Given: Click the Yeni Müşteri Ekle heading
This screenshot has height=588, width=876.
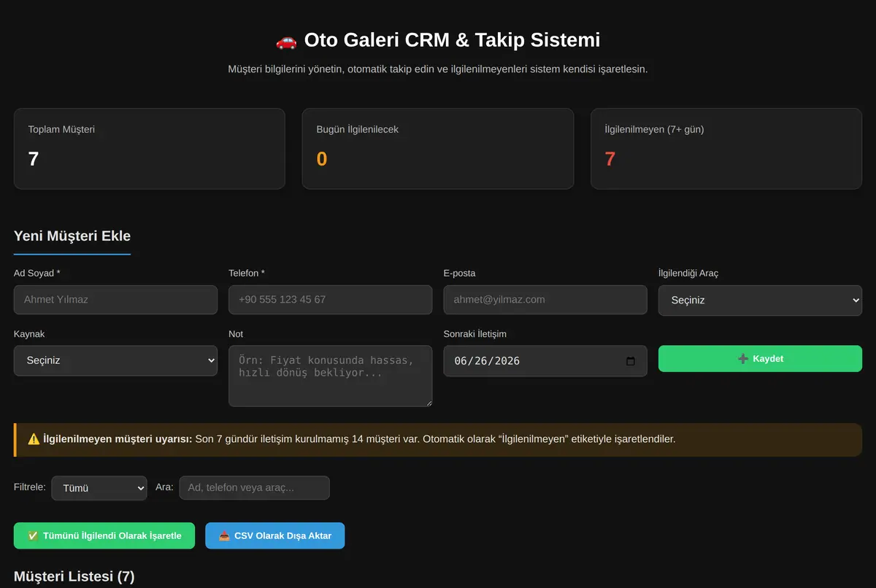Looking at the screenshot, I should pyautogui.click(x=72, y=236).
